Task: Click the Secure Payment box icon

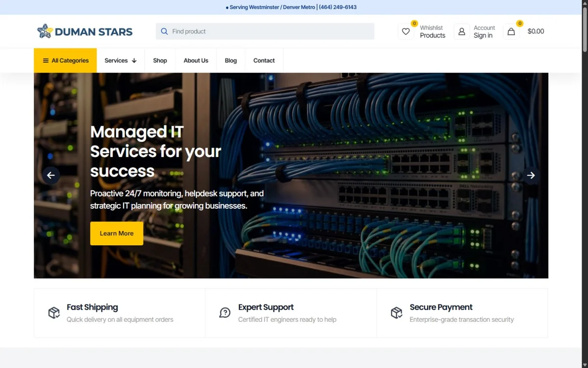Action: coord(396,313)
